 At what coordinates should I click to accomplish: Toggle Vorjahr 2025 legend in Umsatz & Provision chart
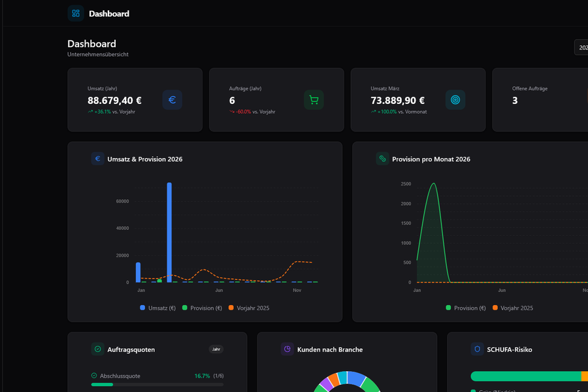[249, 308]
